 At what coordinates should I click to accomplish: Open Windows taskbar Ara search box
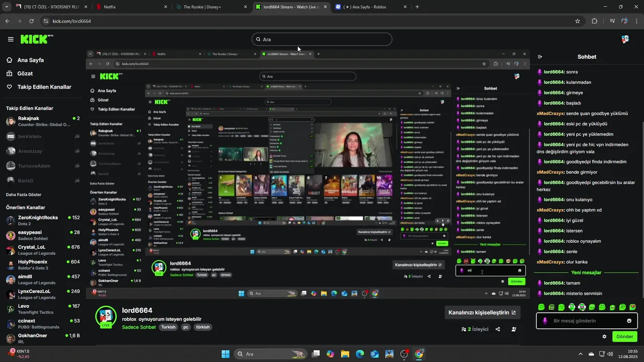[270, 354]
